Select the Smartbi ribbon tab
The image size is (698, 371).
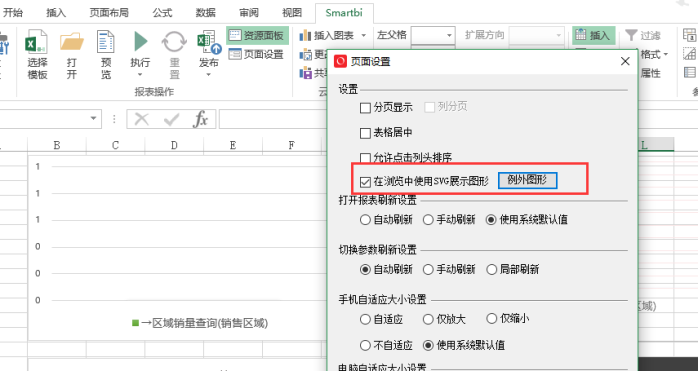pyautogui.click(x=344, y=12)
